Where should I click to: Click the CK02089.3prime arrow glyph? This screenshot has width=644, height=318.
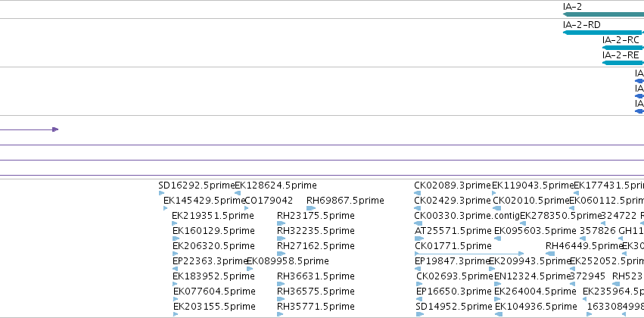click(417, 193)
